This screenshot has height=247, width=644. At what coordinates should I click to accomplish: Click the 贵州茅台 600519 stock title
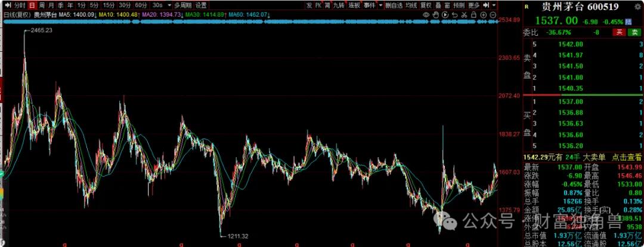(580, 7)
